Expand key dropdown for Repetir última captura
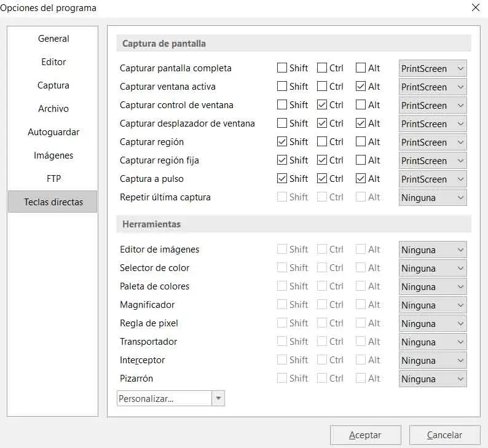The height and width of the screenshot is (448, 488). click(x=433, y=198)
